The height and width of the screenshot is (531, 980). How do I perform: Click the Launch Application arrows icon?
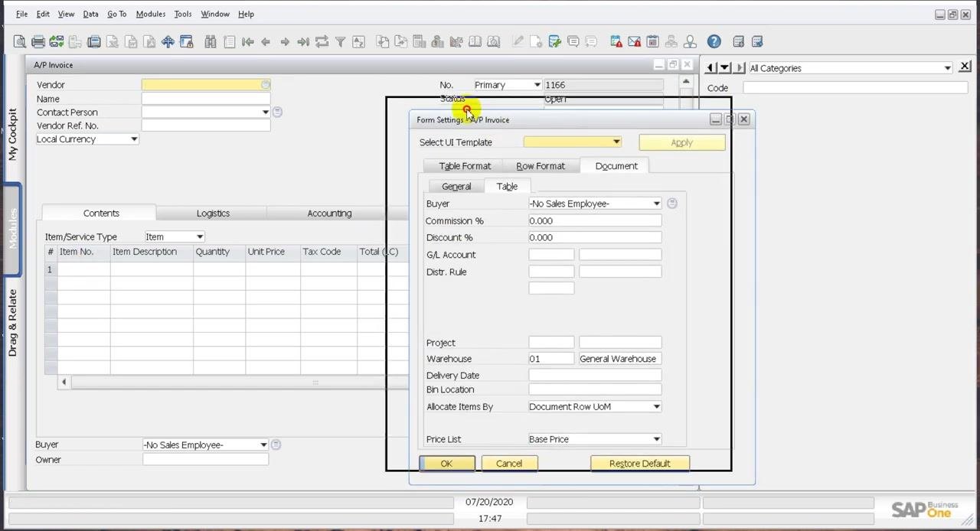(x=168, y=41)
